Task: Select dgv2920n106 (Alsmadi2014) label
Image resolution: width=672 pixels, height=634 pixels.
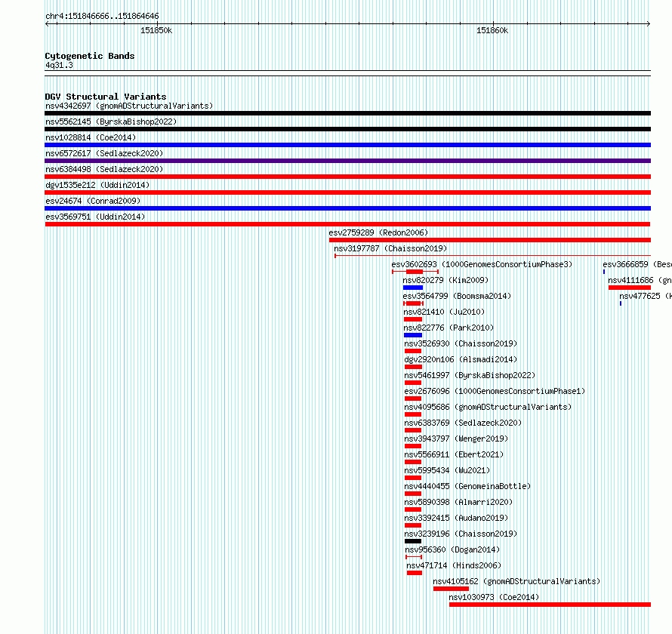Action: click(x=461, y=359)
